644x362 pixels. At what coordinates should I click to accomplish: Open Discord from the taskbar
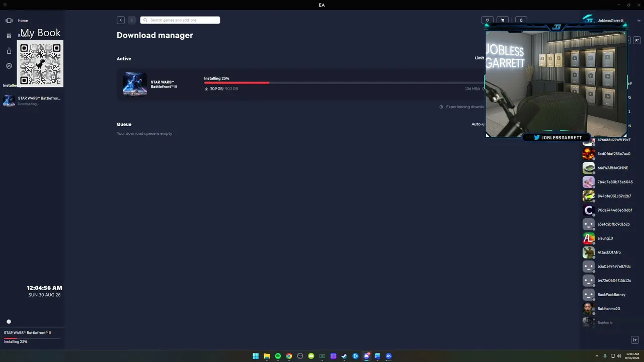click(366, 356)
